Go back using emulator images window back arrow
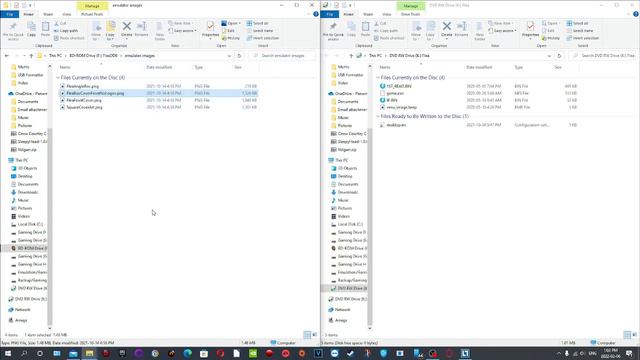 point(7,56)
